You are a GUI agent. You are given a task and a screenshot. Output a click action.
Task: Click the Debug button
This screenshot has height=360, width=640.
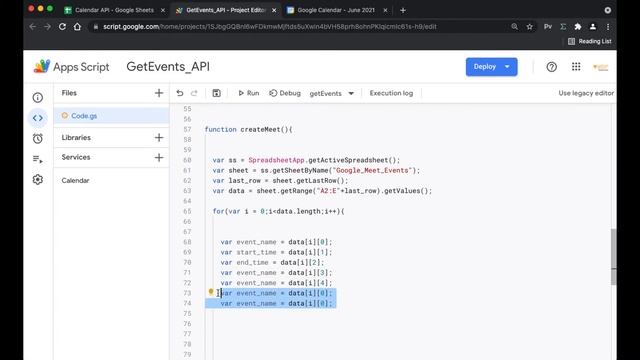(285, 93)
